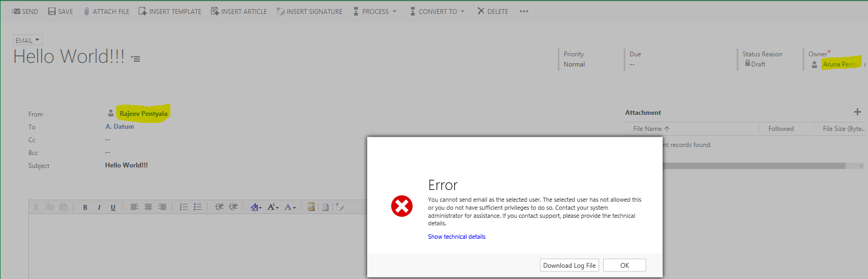
Task: Add a new attachment with plus icon
Action: (x=857, y=112)
